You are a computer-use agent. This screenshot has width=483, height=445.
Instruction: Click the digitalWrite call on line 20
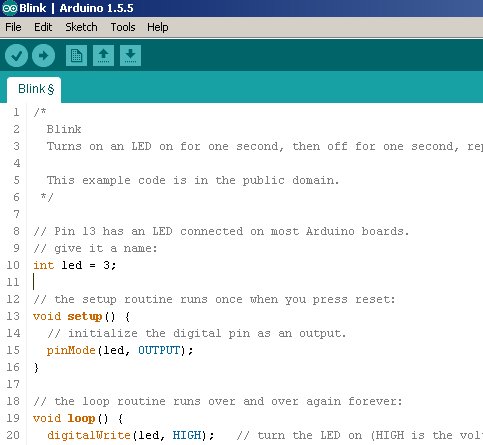tap(89, 435)
